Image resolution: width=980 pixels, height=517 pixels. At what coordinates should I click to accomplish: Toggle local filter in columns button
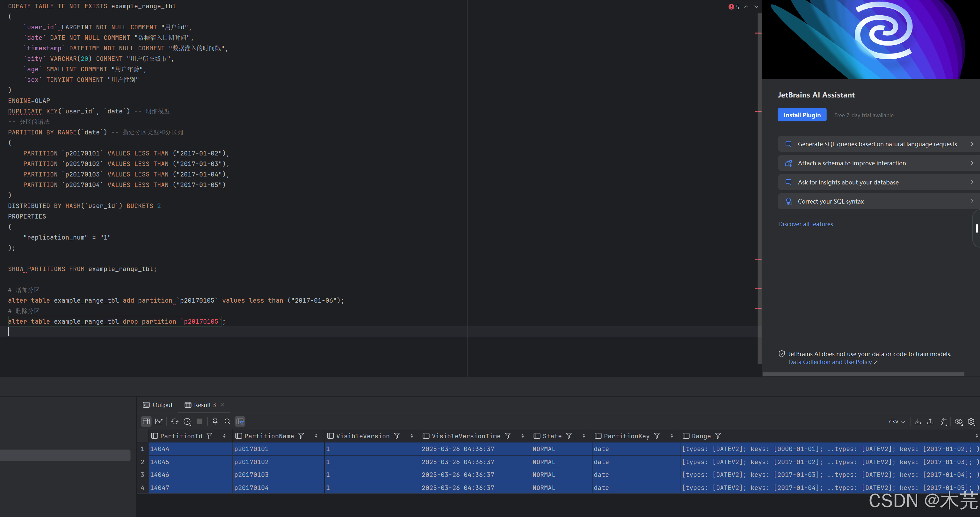click(240, 421)
